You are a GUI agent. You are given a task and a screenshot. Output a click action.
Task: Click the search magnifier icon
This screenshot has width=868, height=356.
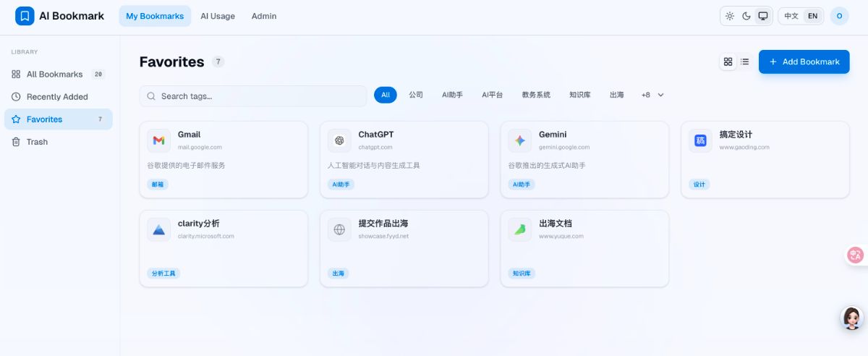tap(152, 96)
